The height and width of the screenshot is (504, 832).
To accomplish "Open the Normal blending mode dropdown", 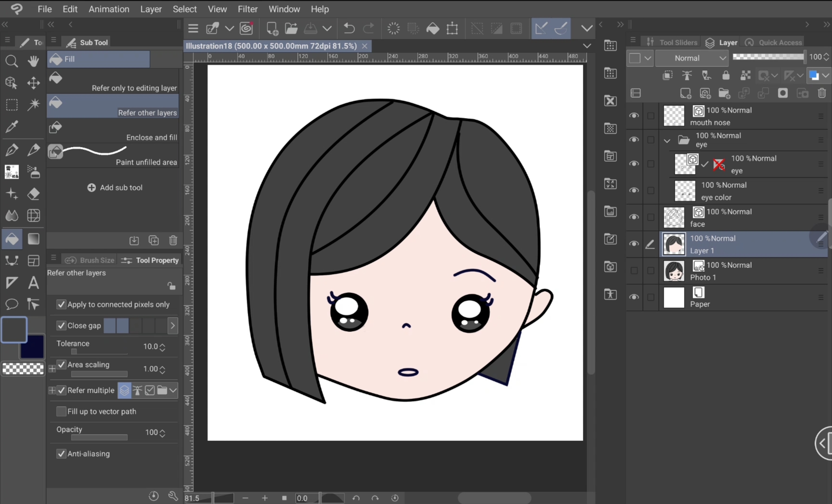I will coord(692,58).
